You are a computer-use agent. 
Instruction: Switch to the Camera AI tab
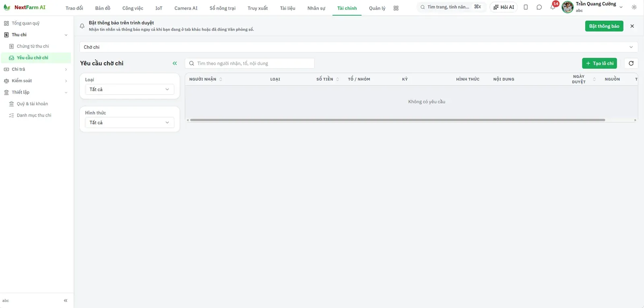click(x=186, y=8)
